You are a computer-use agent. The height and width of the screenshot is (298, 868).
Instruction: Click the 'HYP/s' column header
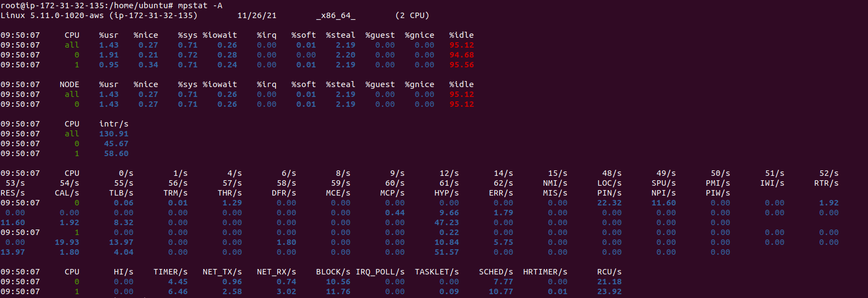point(447,193)
